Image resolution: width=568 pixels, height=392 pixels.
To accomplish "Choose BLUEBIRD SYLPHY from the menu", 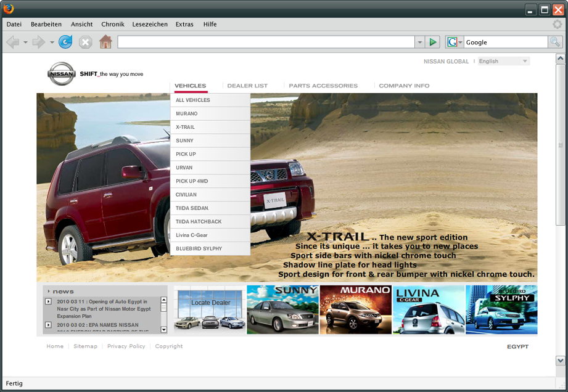I will [210, 248].
